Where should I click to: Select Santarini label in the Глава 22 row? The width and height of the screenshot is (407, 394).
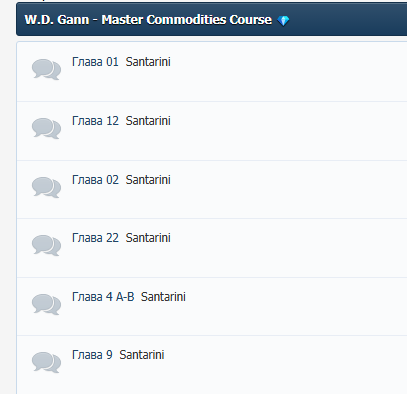tap(148, 238)
